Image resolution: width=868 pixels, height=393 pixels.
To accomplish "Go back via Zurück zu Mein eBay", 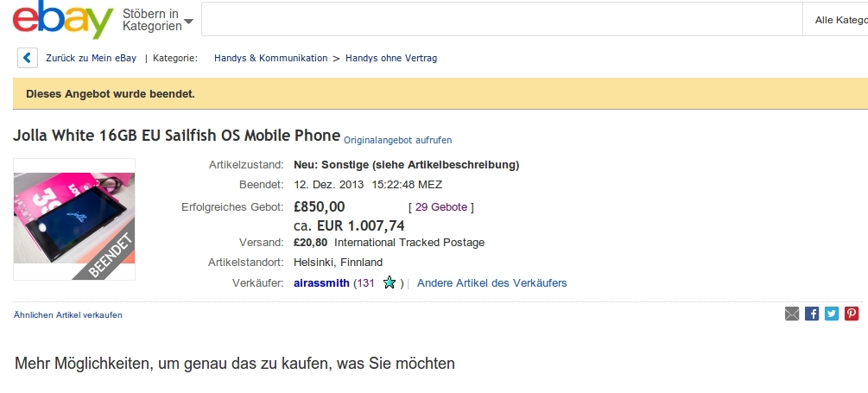I will pyautogui.click(x=91, y=58).
